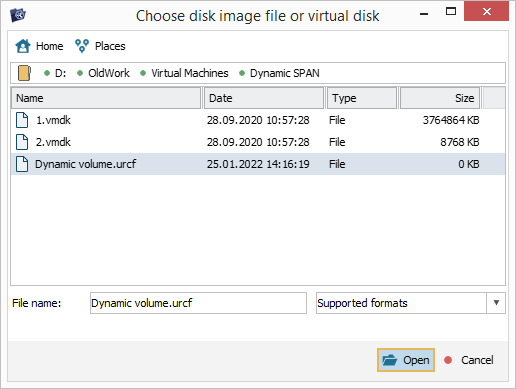Maximize the dialog window
This screenshot has height=389, width=516.
[451, 12]
